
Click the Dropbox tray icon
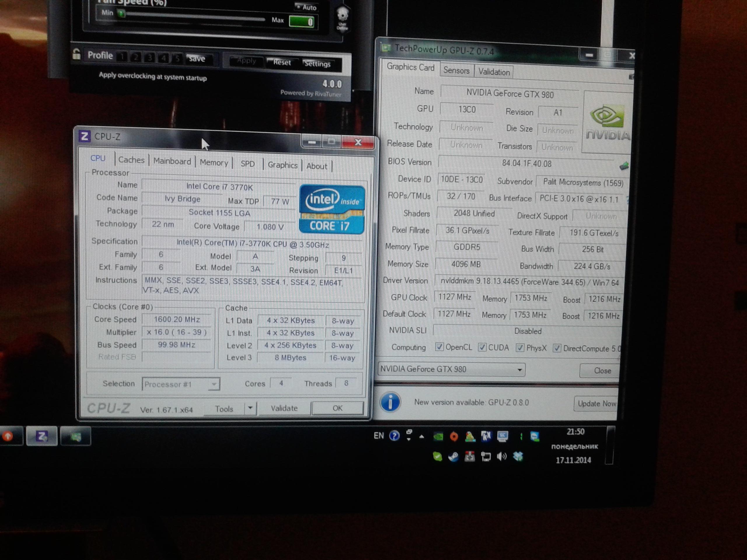click(x=518, y=457)
